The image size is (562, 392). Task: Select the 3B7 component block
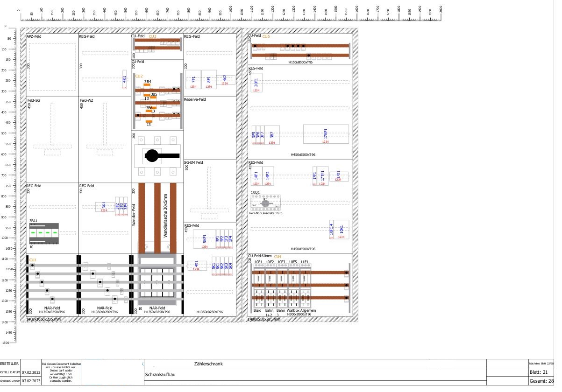[271, 135]
